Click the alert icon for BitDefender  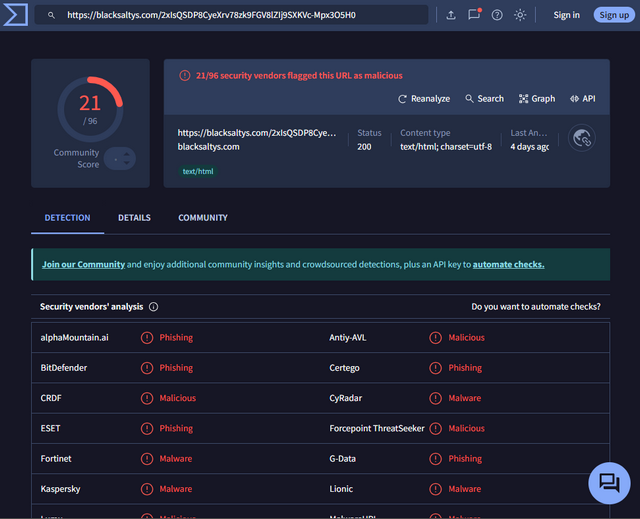147,368
